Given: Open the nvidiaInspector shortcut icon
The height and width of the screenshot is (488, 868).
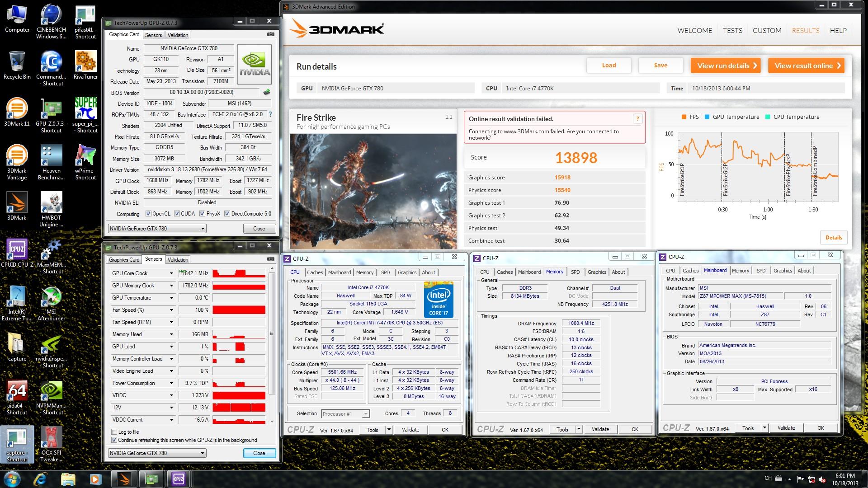Looking at the screenshot, I should coord(51,351).
